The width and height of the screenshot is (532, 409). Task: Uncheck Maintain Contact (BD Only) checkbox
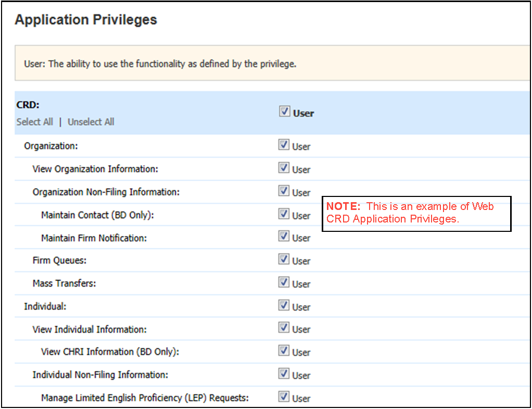(284, 214)
